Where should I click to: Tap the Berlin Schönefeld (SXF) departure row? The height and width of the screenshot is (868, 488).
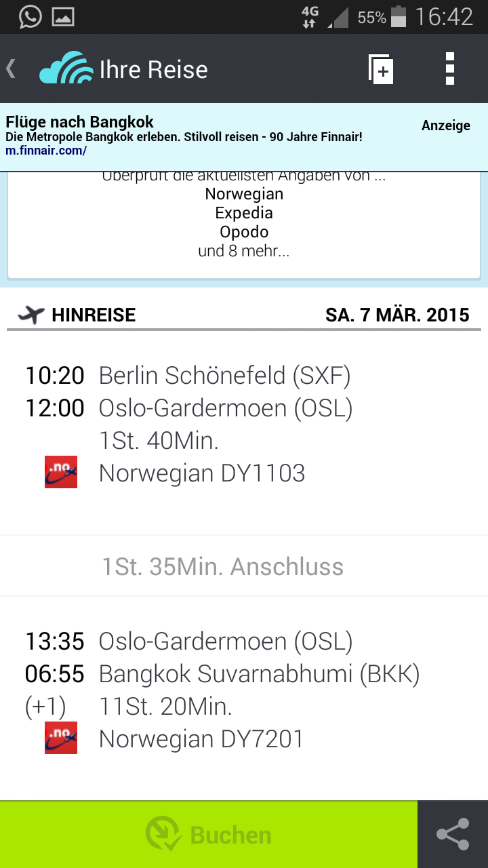coord(224,375)
